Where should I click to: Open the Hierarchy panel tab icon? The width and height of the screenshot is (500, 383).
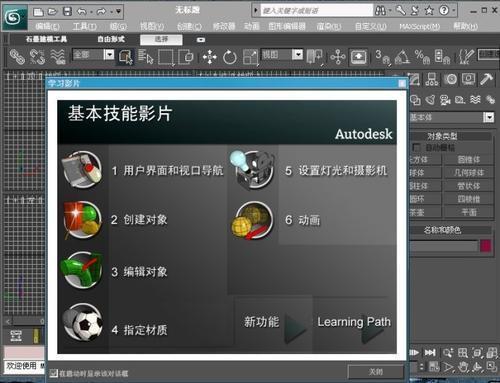tap(432, 80)
